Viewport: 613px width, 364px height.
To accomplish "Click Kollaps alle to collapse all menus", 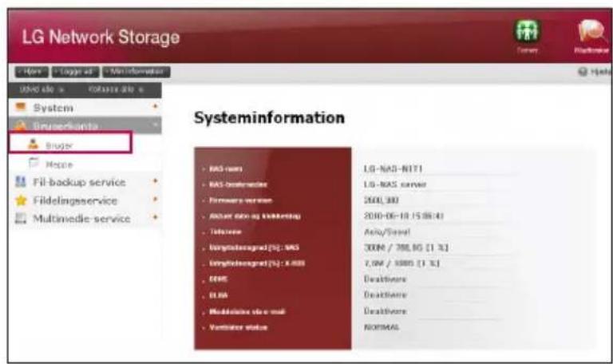I will 116,89.
